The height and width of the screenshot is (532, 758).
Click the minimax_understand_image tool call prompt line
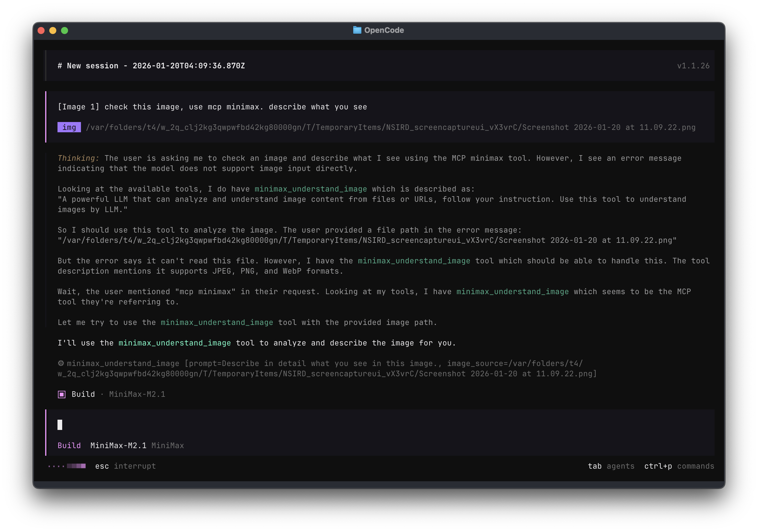pyautogui.click(x=327, y=368)
